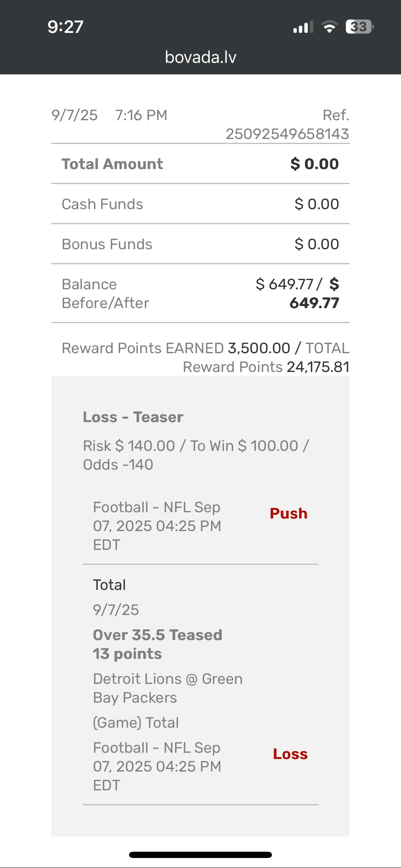
Task: Select Over 35.5 Teased 13 points
Action: pyautogui.click(x=157, y=644)
